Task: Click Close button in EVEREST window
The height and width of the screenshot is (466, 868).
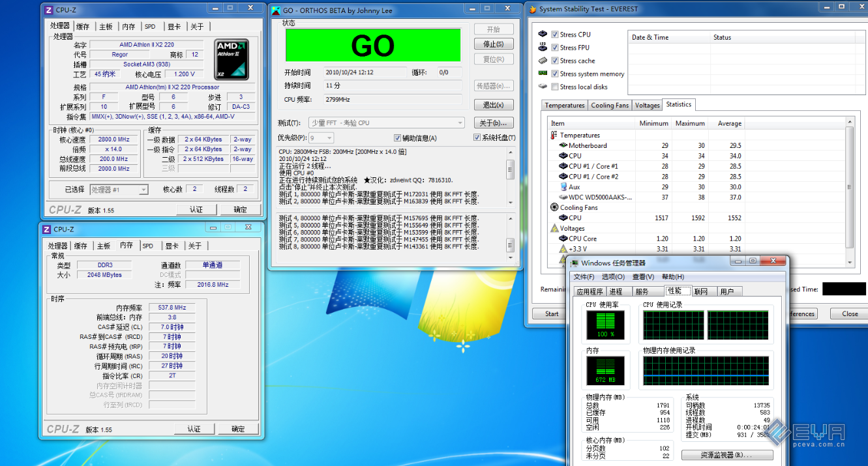Action: tap(850, 313)
